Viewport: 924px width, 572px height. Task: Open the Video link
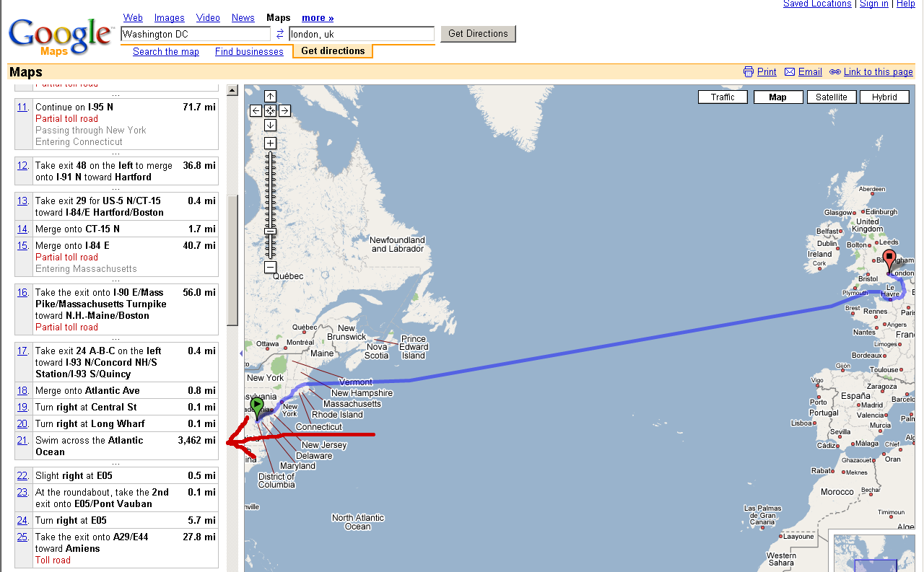click(208, 18)
